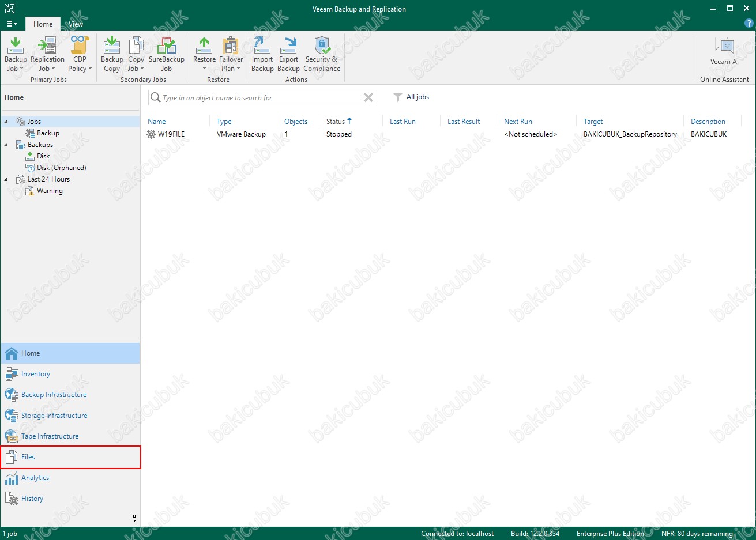
Task: Collapse the Jobs tree node
Action: pyautogui.click(x=6, y=122)
